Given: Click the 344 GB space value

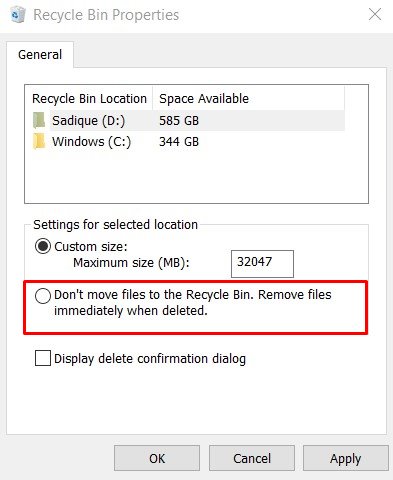Looking at the screenshot, I should [x=179, y=142].
